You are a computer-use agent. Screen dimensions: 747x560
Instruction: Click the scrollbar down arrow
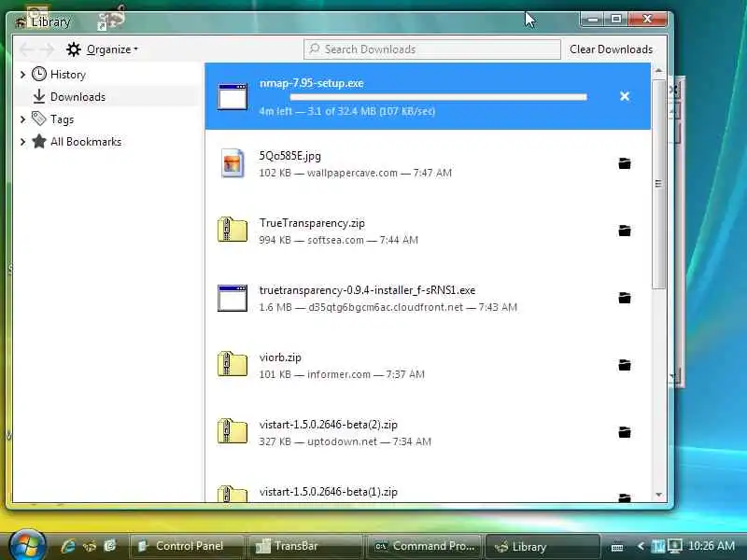pyautogui.click(x=658, y=495)
